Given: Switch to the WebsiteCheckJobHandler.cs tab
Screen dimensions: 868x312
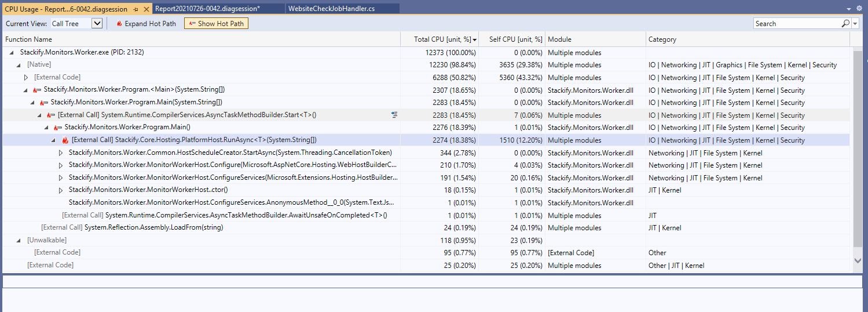Looking at the screenshot, I should [331, 9].
